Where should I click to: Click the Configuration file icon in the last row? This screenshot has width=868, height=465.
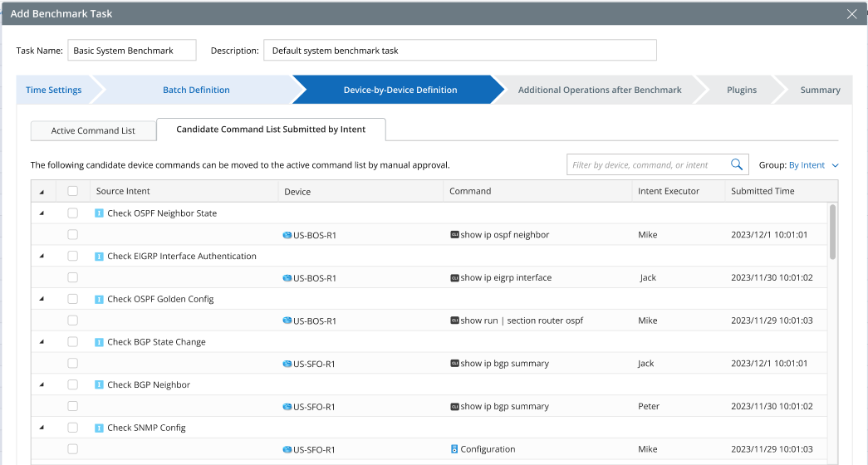point(454,449)
